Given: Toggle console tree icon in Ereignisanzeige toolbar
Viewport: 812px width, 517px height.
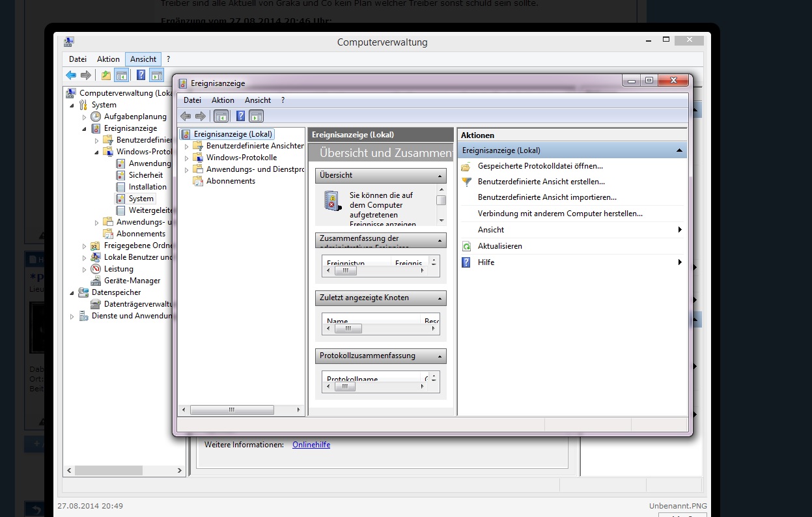Looking at the screenshot, I should coord(221,116).
